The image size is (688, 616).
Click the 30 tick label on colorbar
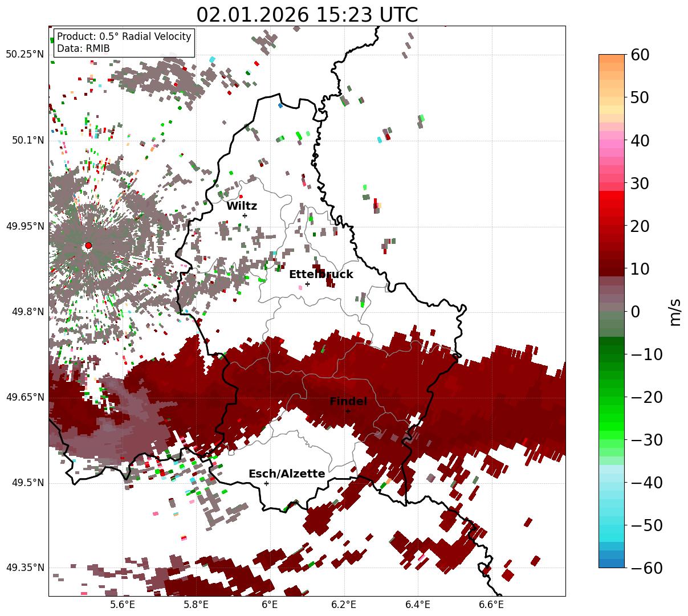[x=639, y=183]
